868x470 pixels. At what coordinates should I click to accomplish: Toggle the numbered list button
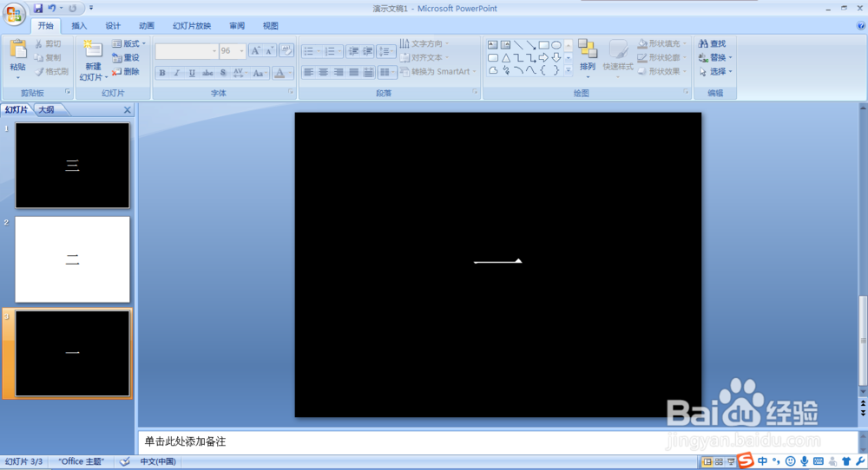click(x=332, y=51)
